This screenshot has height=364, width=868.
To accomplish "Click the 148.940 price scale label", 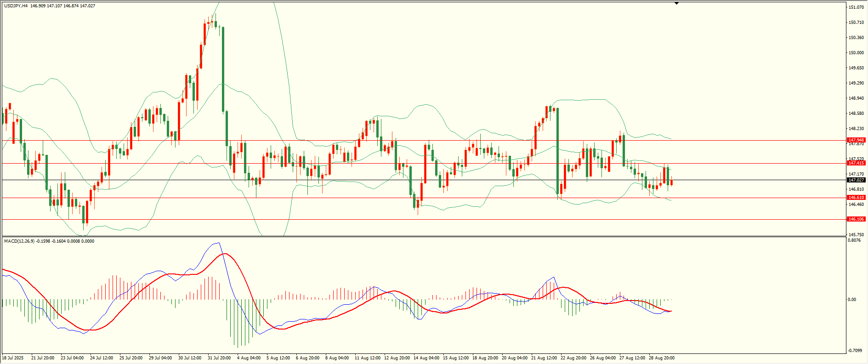I will coord(856,98).
